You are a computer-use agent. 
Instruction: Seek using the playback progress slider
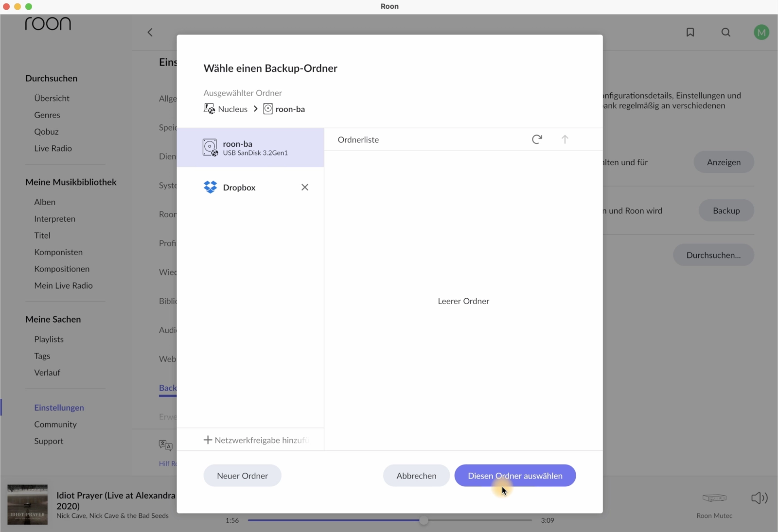pos(389,520)
